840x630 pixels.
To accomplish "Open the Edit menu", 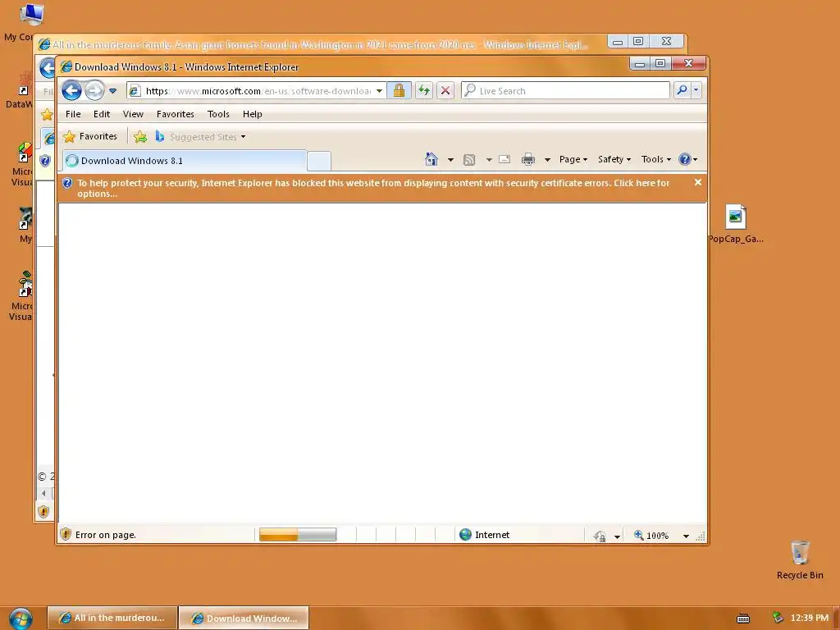I will 101,114.
